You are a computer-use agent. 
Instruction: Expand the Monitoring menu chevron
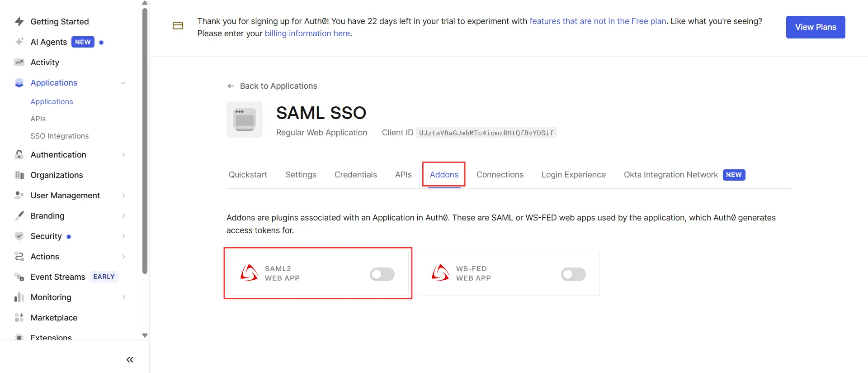tap(123, 297)
